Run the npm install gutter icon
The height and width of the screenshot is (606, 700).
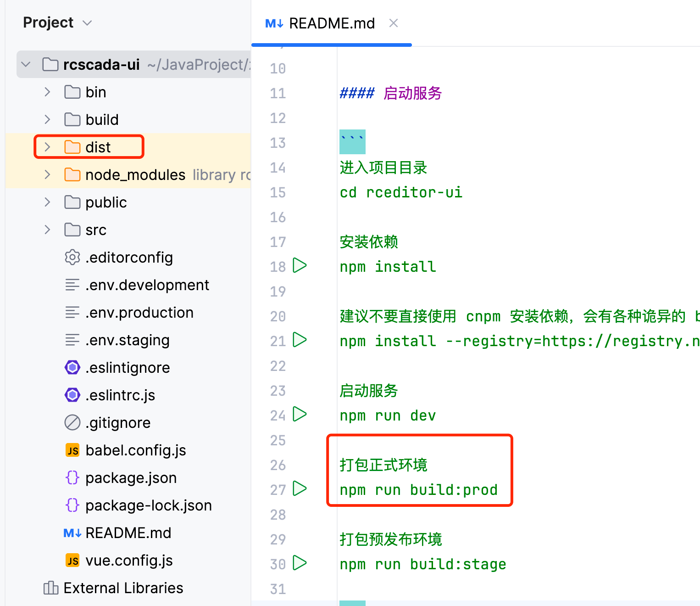coord(300,265)
